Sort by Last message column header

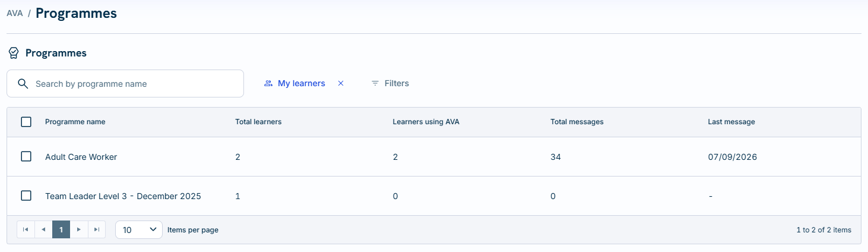click(731, 122)
